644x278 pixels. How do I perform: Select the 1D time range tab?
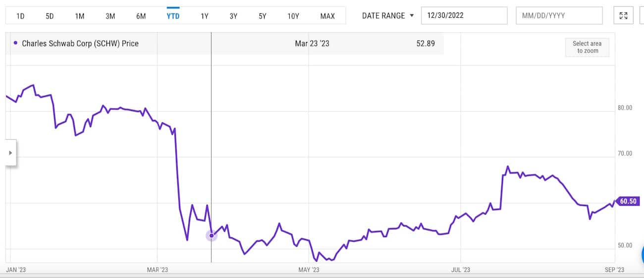click(x=20, y=16)
